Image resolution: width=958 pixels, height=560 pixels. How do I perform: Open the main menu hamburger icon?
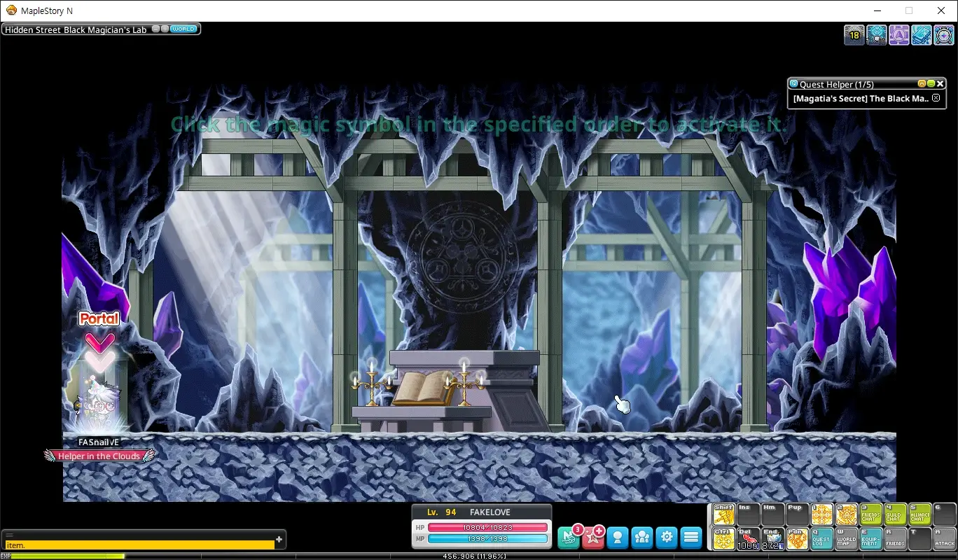click(691, 538)
